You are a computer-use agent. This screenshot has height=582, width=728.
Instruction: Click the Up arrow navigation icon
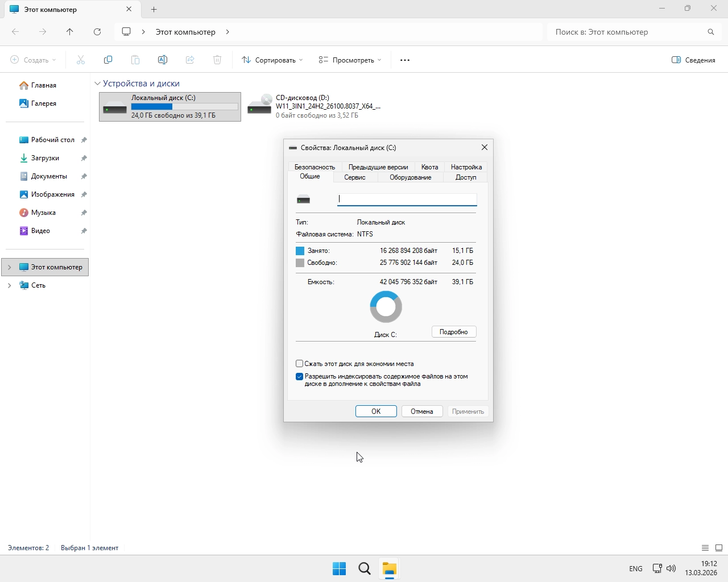(x=70, y=32)
